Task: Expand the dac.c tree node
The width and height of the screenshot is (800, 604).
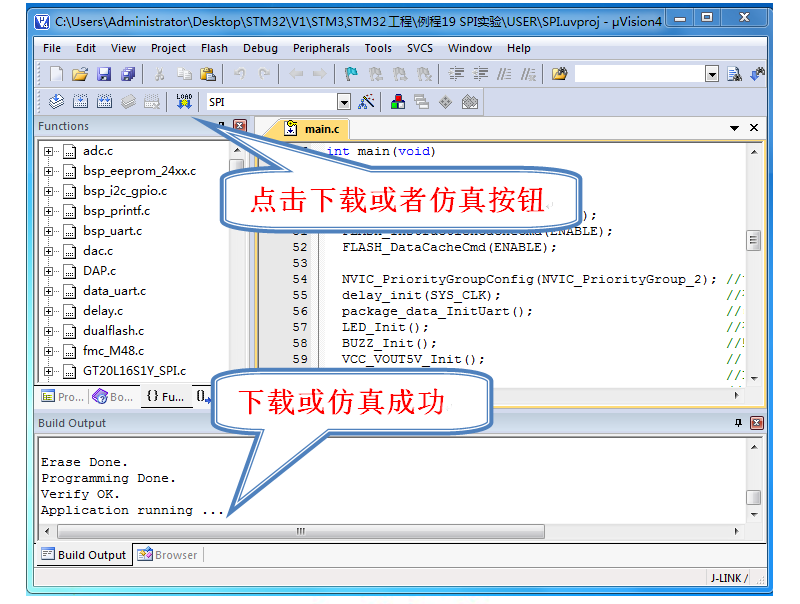Action: 48,251
